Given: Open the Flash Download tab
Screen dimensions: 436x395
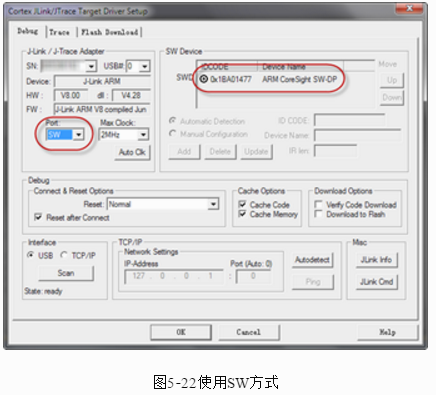Looking at the screenshot, I should click(x=110, y=32).
